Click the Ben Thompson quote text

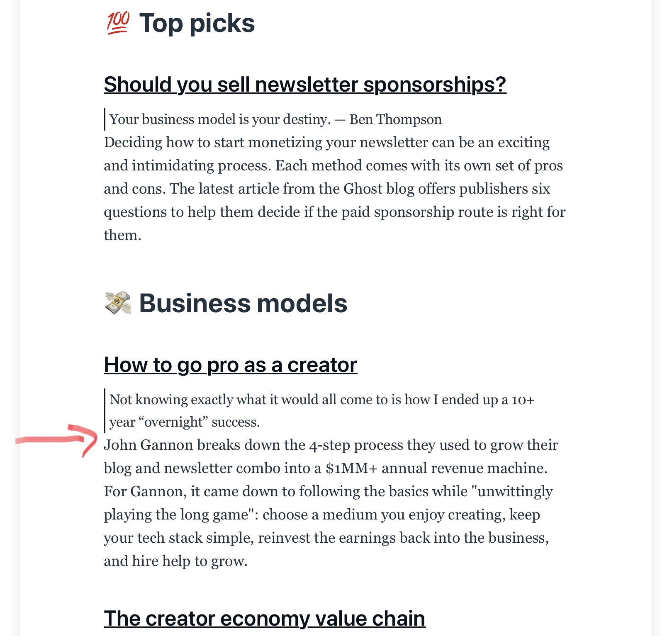coord(275,119)
